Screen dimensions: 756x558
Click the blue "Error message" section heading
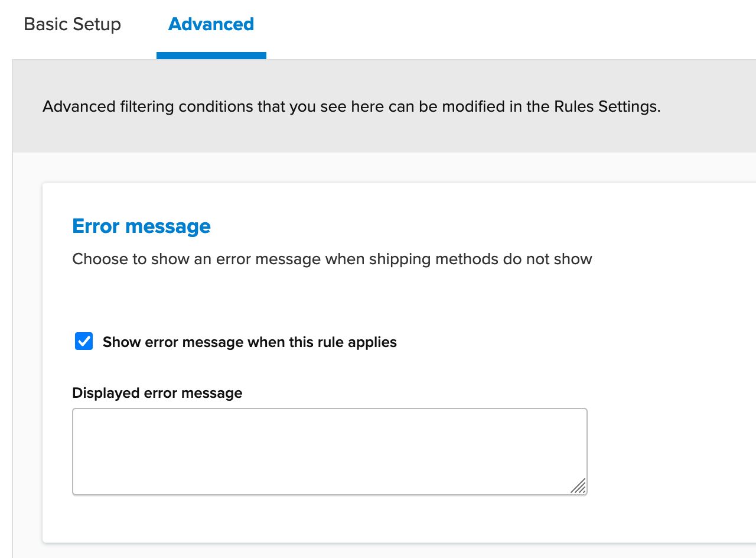pos(141,226)
